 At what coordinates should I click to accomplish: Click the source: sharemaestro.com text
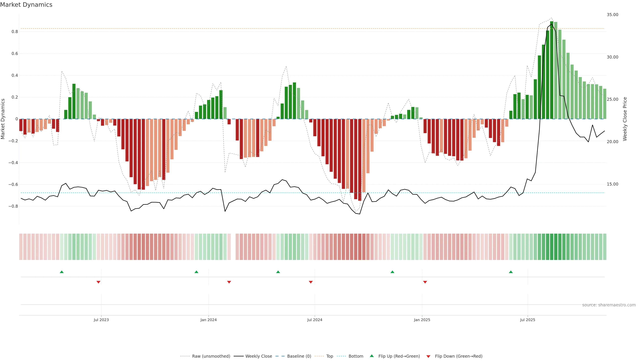click(x=609, y=305)
